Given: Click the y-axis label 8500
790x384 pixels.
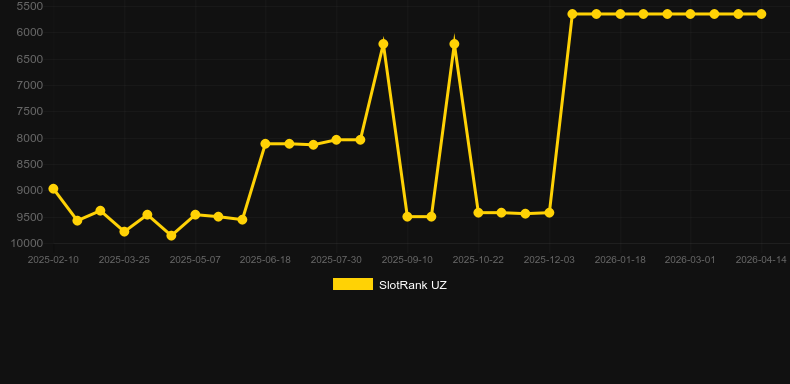Looking at the screenshot, I should pos(30,164).
